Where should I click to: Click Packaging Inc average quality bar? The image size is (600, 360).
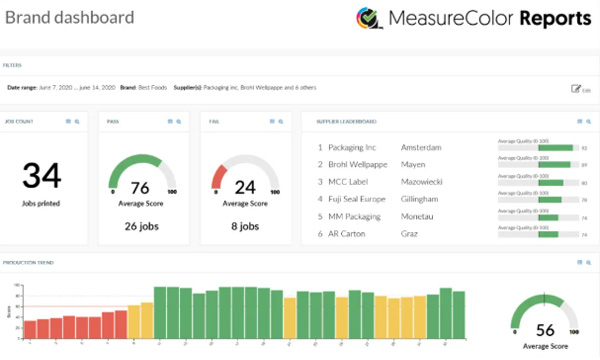coord(538,148)
